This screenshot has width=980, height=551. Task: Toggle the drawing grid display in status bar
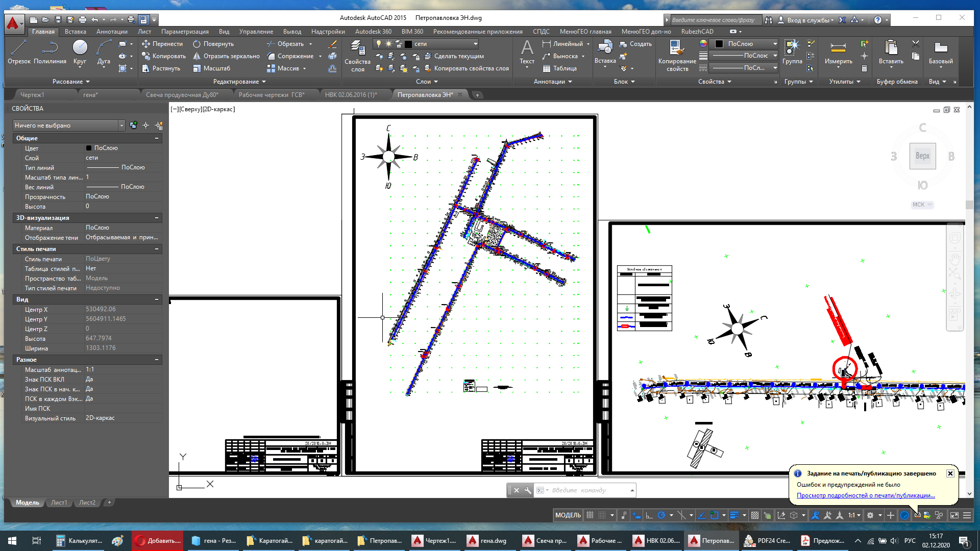[x=590, y=515]
